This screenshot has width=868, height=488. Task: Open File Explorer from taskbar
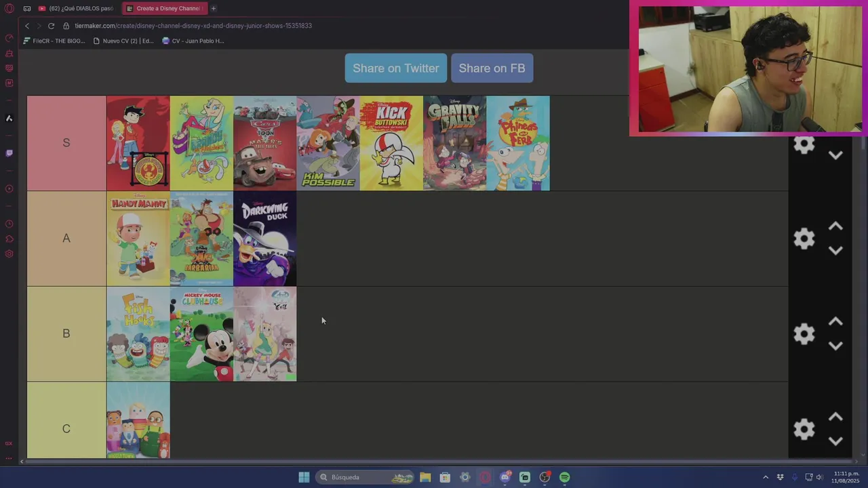coord(425,477)
